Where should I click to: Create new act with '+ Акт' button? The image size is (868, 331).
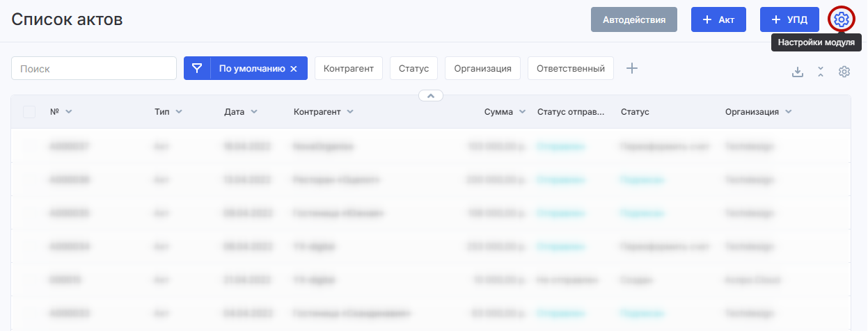[718, 19]
